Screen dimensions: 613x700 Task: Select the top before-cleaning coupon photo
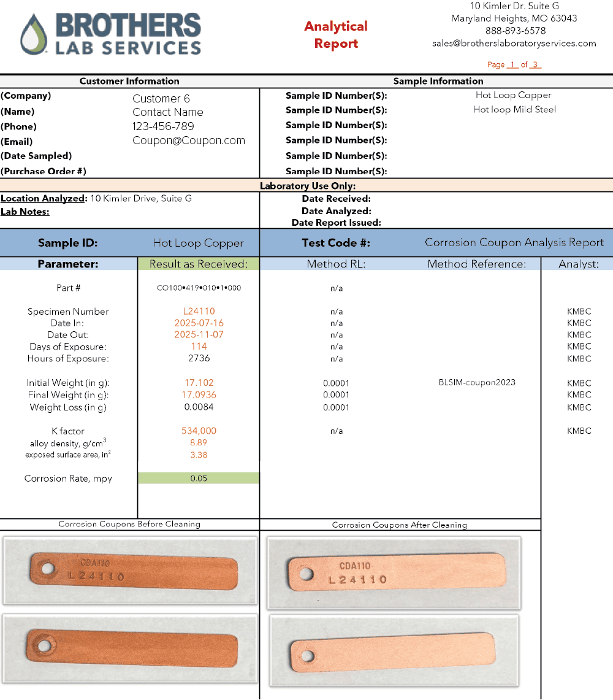[x=130, y=571]
